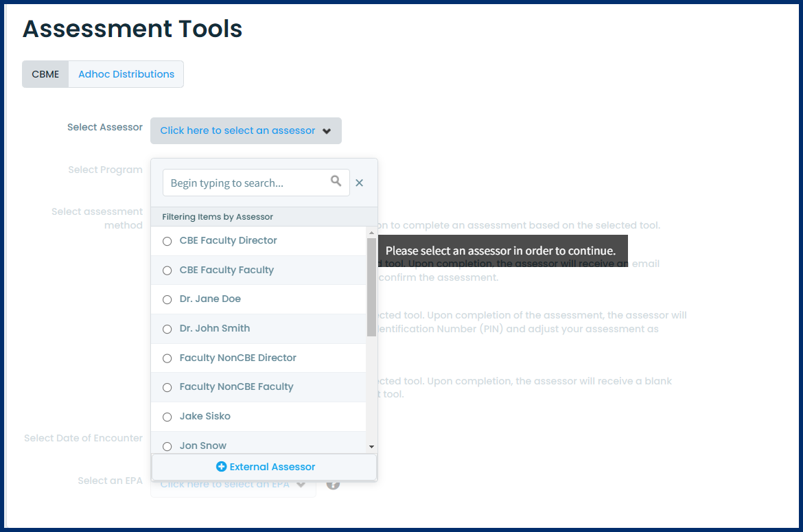The image size is (803, 532).
Task: Select the Dr. Jane Doe radio button
Action: click(167, 299)
